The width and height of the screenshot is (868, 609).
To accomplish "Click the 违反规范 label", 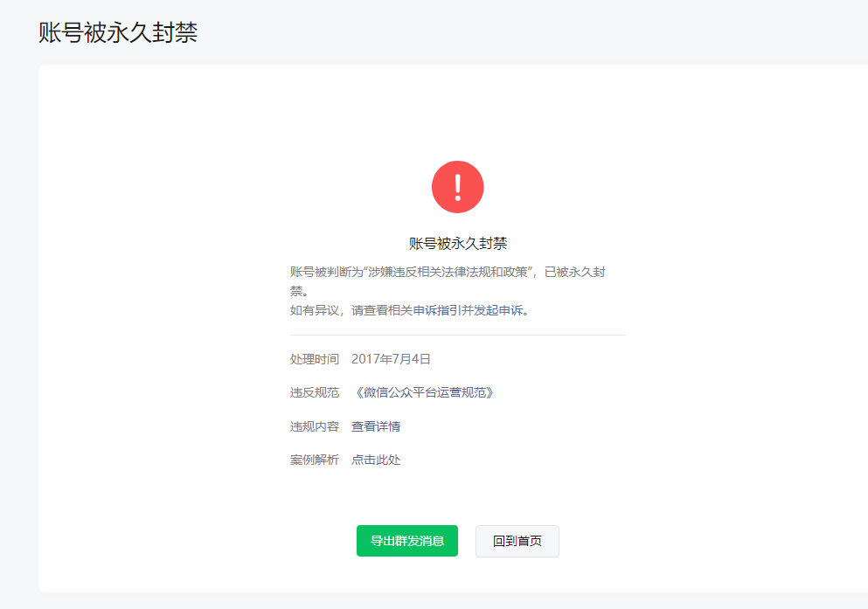I will click(x=315, y=392).
